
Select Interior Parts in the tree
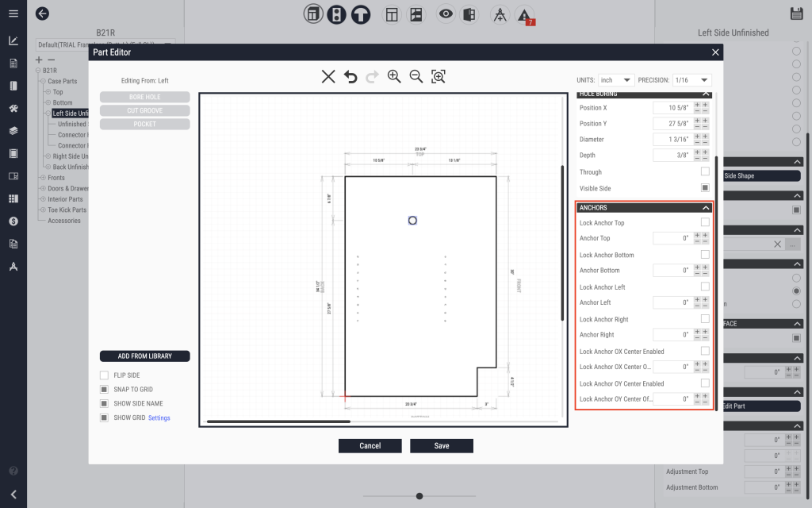pyautogui.click(x=65, y=199)
